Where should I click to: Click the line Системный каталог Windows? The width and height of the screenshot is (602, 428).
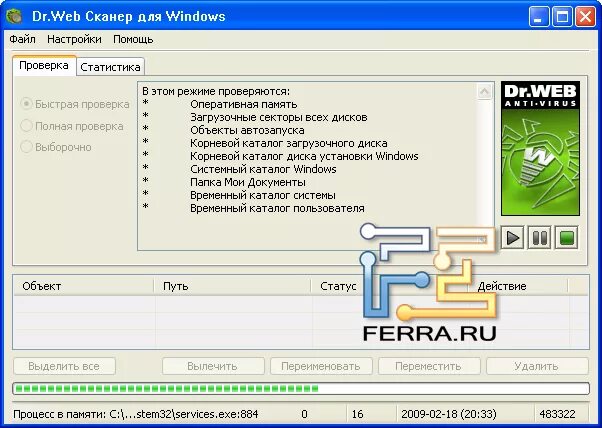(263, 169)
